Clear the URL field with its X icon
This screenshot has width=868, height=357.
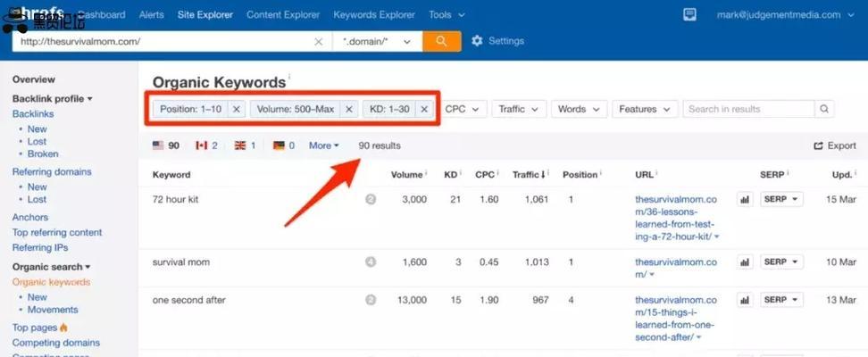pyautogui.click(x=319, y=42)
